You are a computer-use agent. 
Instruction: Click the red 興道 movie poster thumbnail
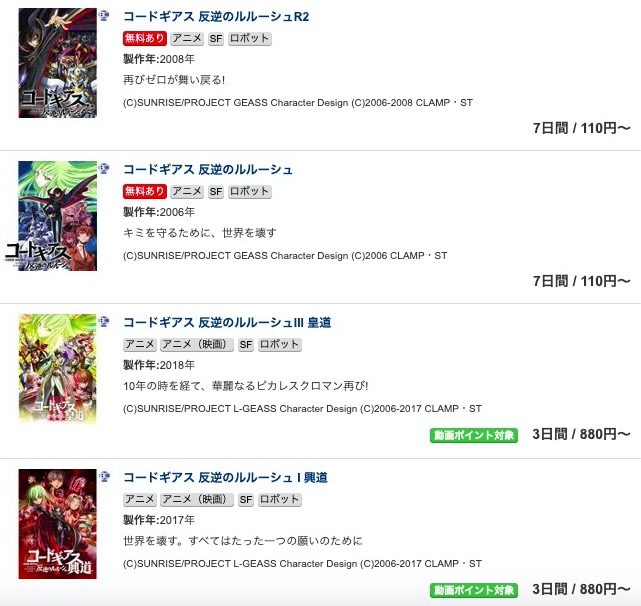pyautogui.click(x=58, y=524)
